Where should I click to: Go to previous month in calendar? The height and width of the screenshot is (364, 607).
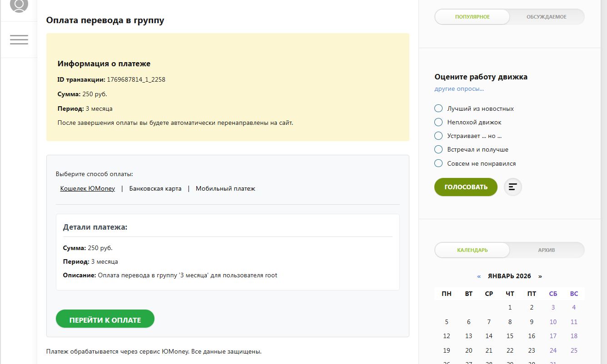point(479,276)
